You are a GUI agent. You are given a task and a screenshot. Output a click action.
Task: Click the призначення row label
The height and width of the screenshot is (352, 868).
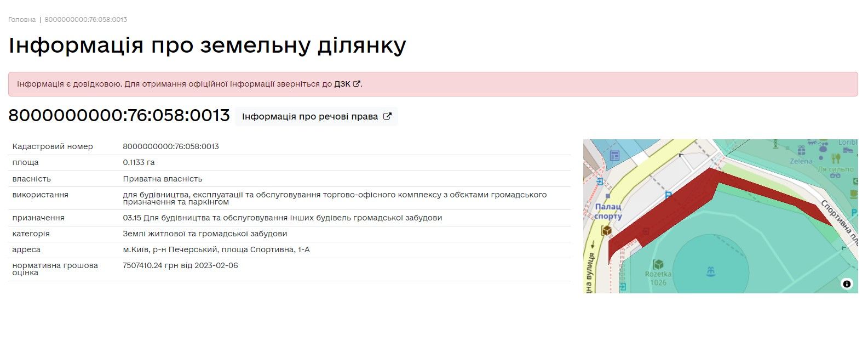click(x=38, y=218)
